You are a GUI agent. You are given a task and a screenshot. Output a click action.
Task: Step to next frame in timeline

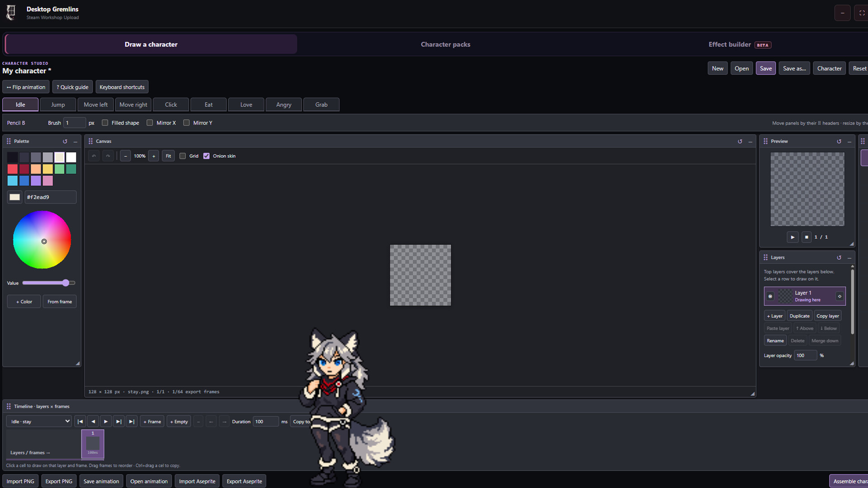point(118,422)
